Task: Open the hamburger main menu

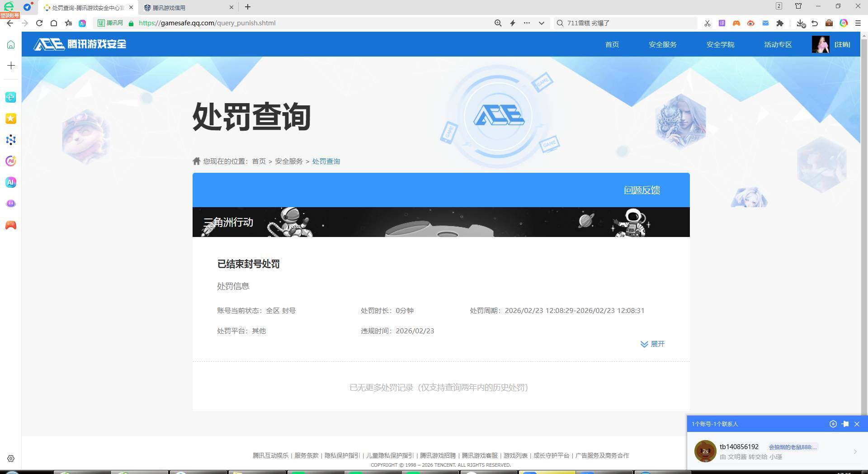Action: (858, 23)
